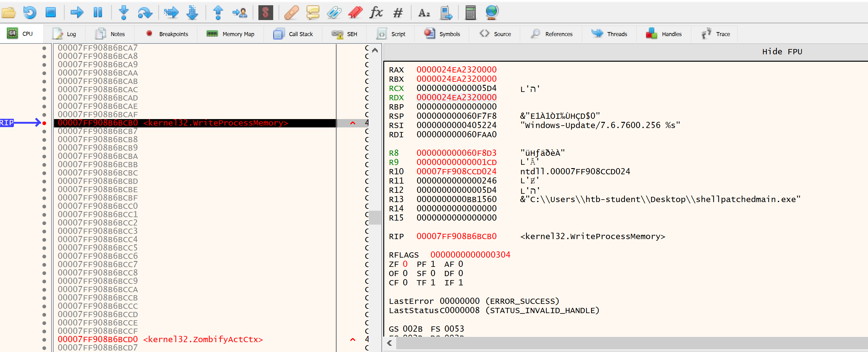Toggle breakpoint dot at 00007FF908B6BCB7
Screen dimensions: 868x352
tap(44, 131)
